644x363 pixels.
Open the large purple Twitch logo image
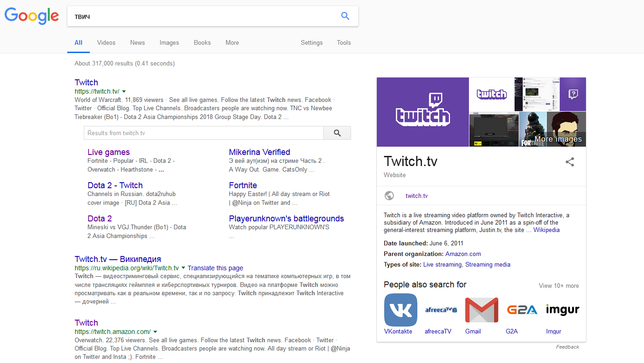pyautogui.click(x=422, y=112)
